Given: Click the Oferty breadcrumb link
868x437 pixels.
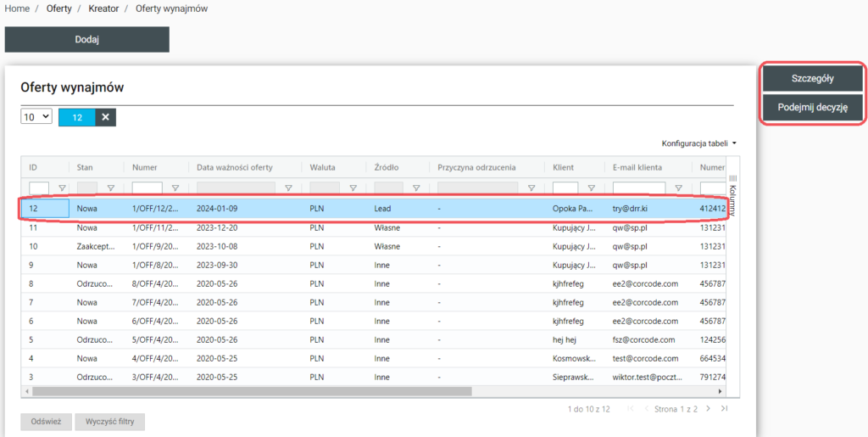Looking at the screenshot, I should click(59, 8).
